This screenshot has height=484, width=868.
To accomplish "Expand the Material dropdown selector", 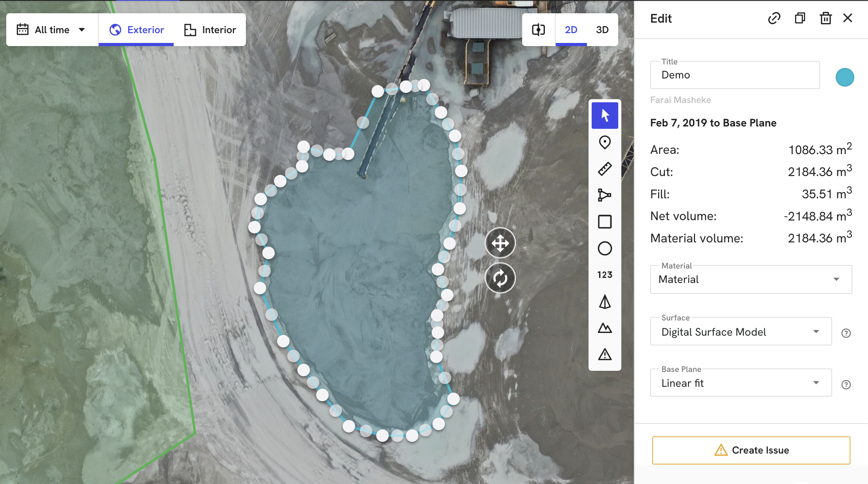I will click(837, 279).
